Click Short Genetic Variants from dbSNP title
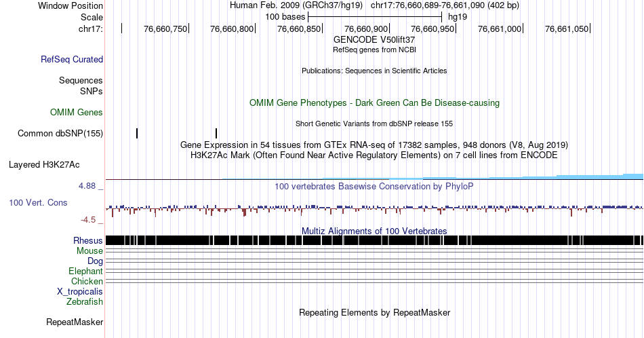This screenshot has height=338, width=644. [x=374, y=124]
